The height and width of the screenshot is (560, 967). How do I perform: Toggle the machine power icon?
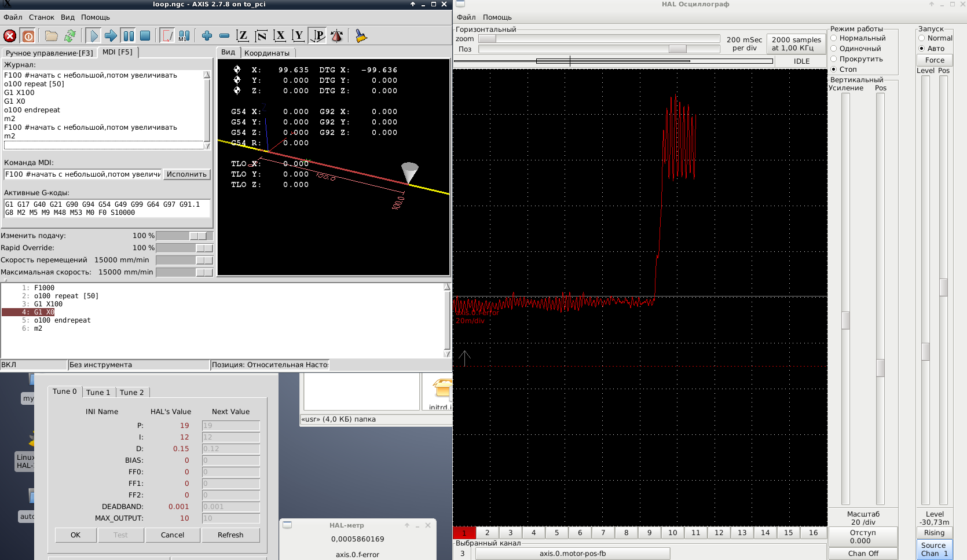[28, 36]
